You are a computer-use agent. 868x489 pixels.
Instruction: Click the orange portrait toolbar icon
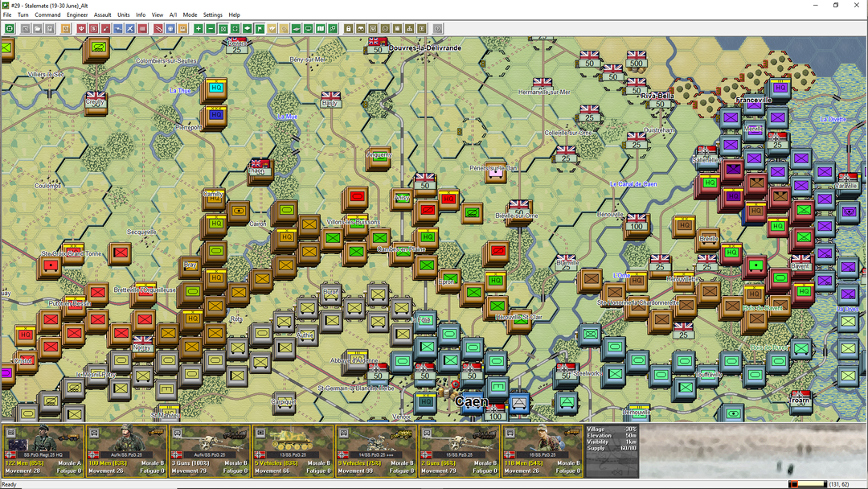182,28
